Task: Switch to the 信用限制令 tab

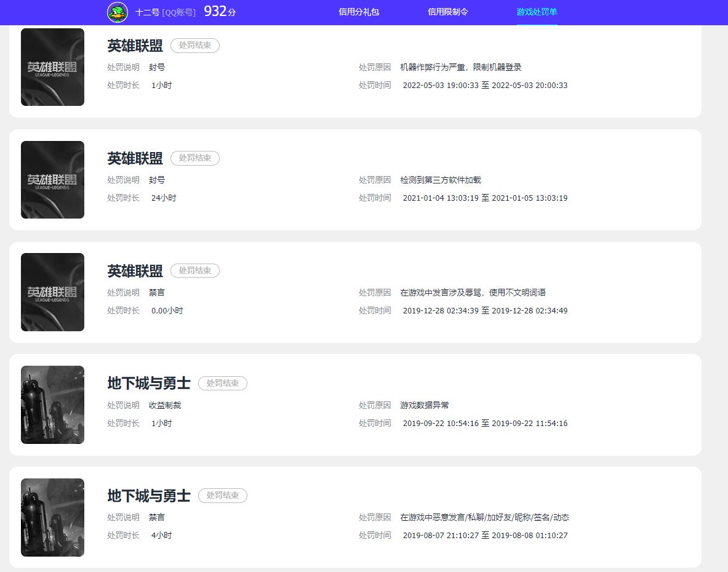Action: click(x=447, y=12)
